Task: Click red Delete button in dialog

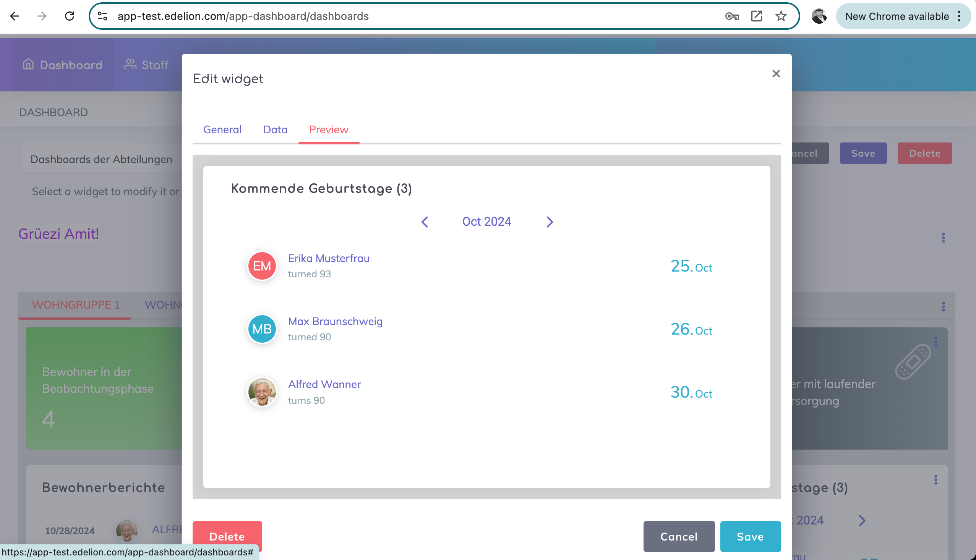Action: click(x=227, y=536)
